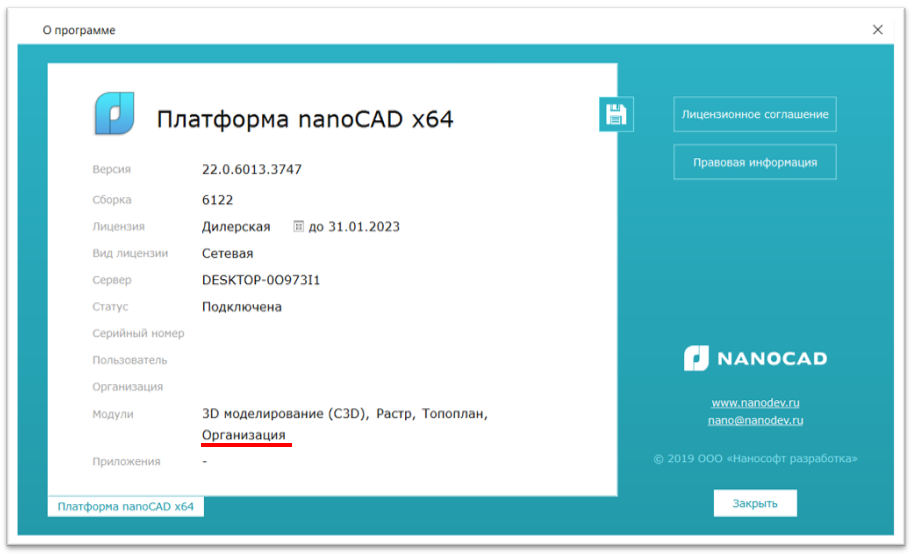Click the Платформа nanoCAD x64 heading

tap(305, 119)
